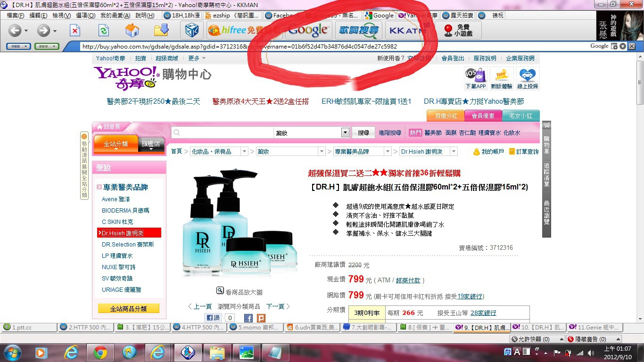Switch to the 11.Genie tab
The image size is (644, 362).
tap(595, 327)
